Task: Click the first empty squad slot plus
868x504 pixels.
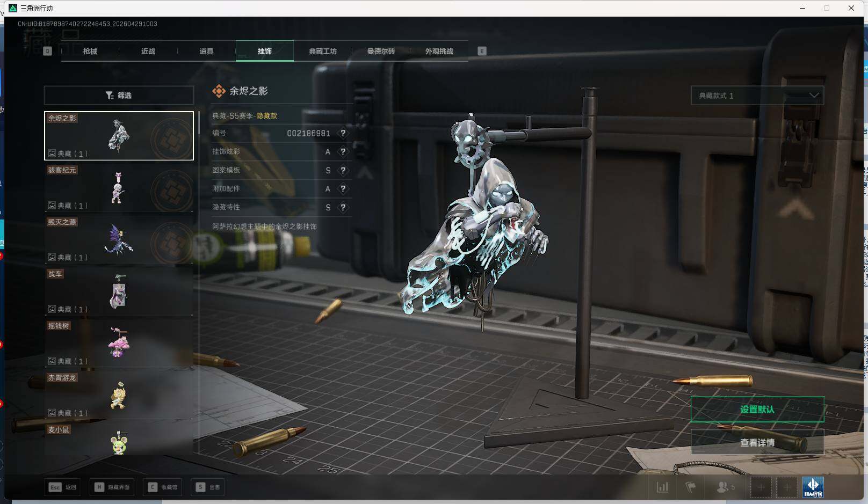Action: tap(761, 487)
